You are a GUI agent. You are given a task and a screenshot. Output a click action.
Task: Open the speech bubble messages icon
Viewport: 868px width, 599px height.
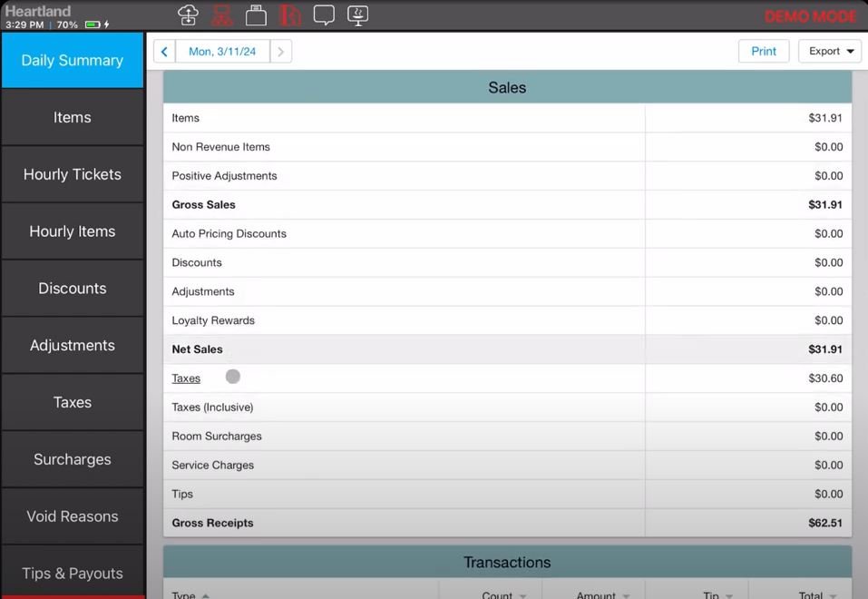tap(324, 15)
